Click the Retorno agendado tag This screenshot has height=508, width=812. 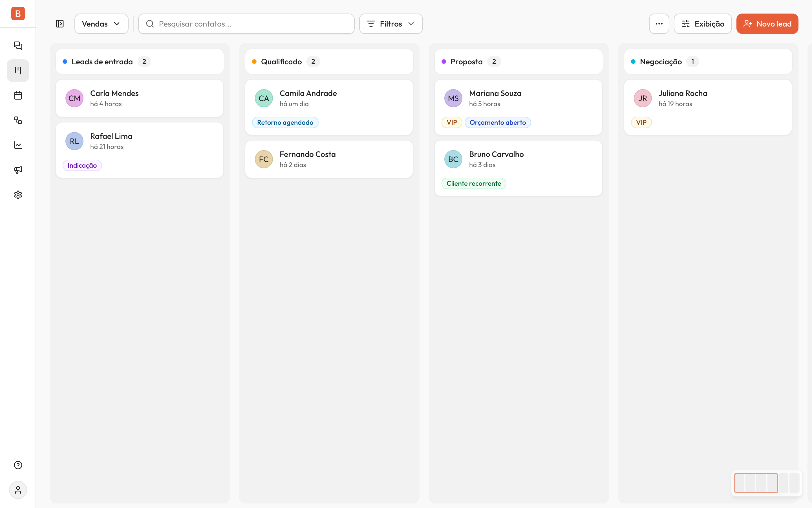(285, 122)
